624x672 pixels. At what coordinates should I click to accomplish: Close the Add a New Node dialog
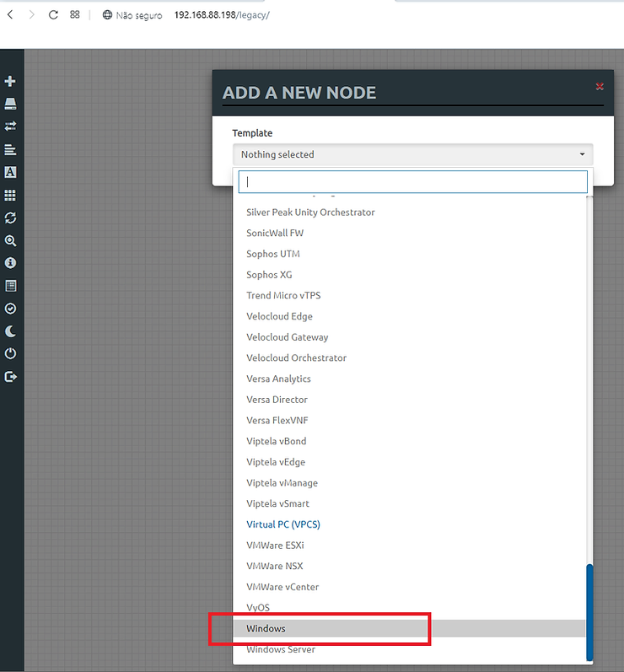click(600, 86)
